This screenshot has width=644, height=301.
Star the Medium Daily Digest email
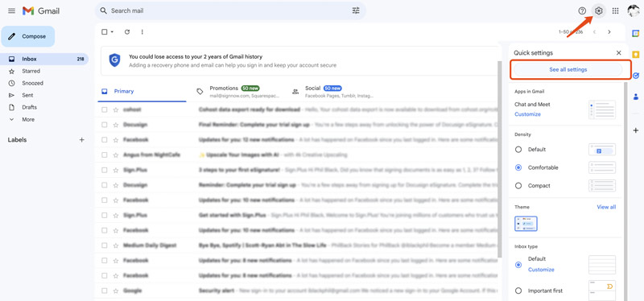116,245
